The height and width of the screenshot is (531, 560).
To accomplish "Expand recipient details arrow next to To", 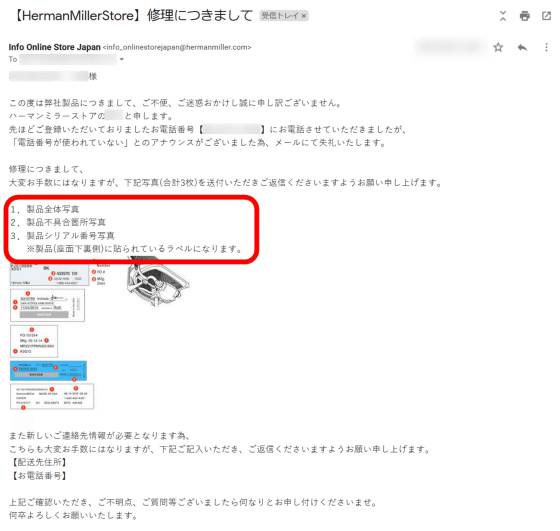I will [x=121, y=59].
